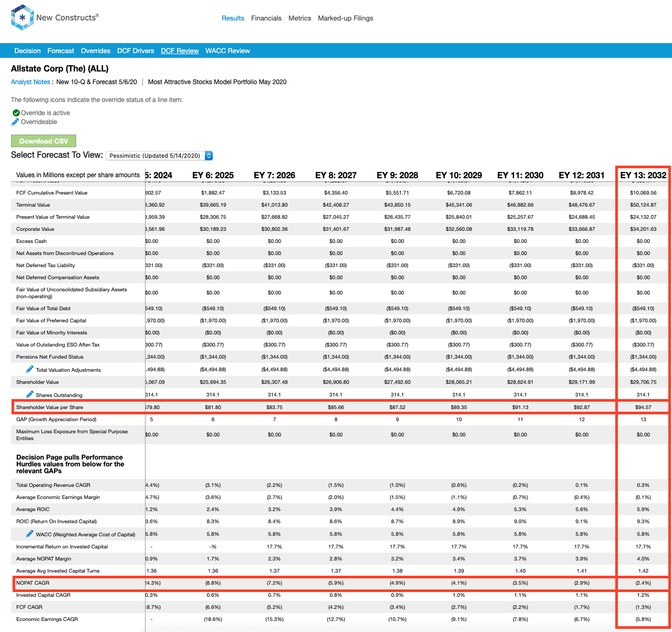Click the New Constructs logo
Image resolution: width=672 pixels, height=632 pixels.
pos(55,17)
